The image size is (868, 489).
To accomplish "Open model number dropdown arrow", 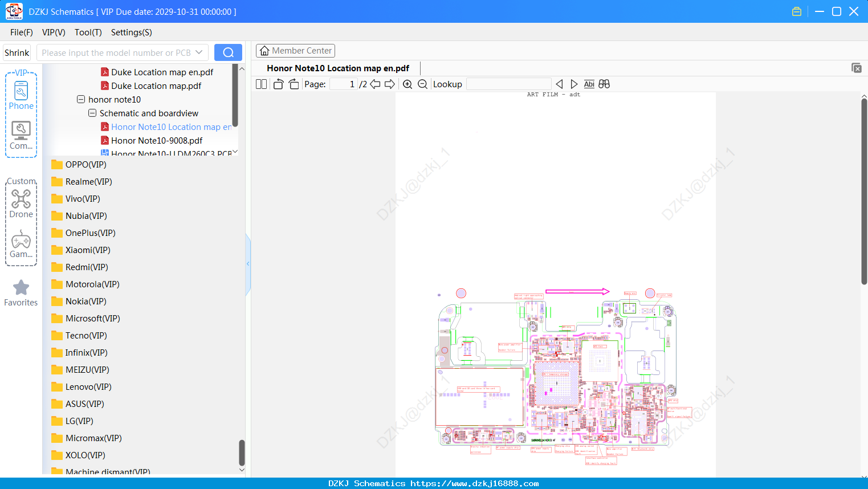I will [x=199, y=52].
